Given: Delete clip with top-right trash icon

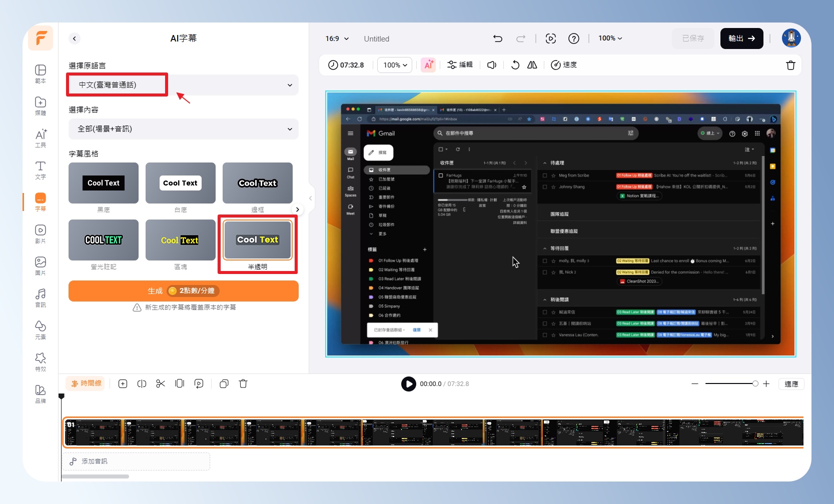Looking at the screenshot, I should [790, 65].
